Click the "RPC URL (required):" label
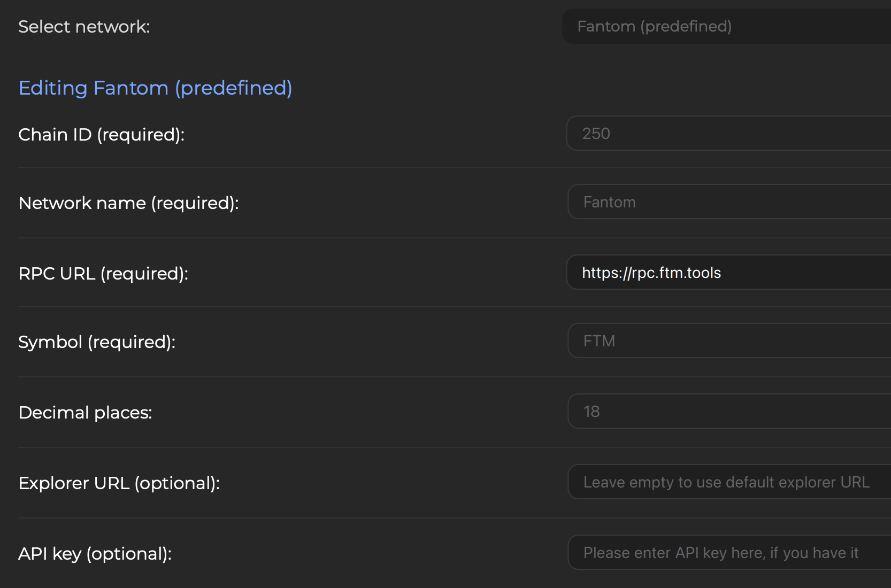Viewport: 891px width, 588px height. coord(103,274)
